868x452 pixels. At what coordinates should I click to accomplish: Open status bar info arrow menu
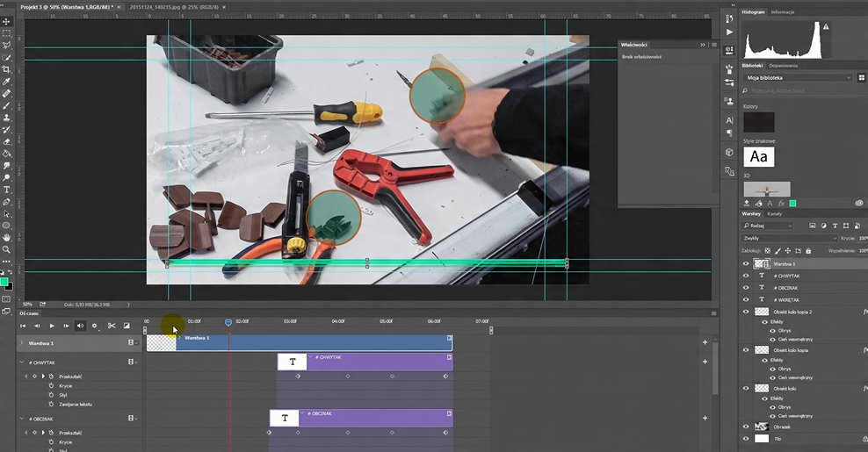point(128,305)
